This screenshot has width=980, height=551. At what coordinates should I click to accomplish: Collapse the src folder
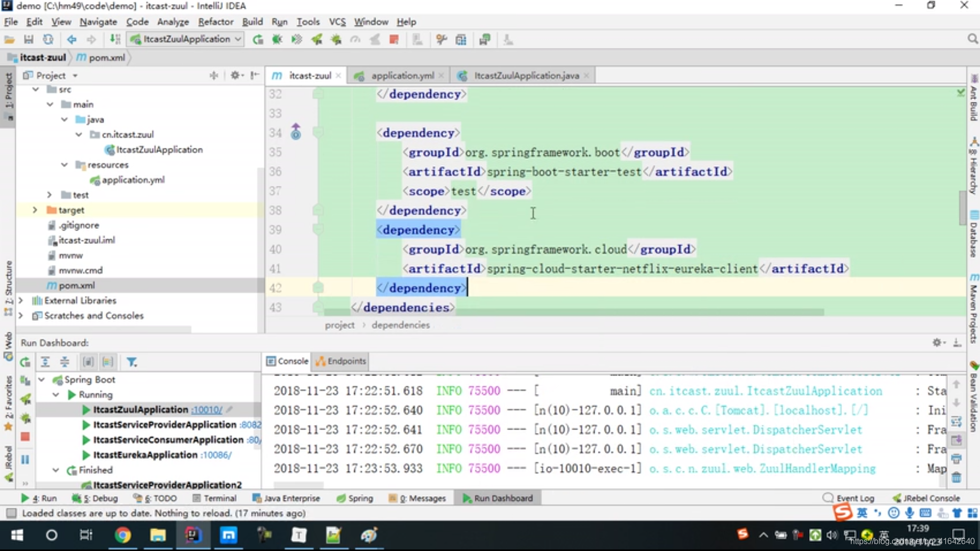tap(35, 89)
